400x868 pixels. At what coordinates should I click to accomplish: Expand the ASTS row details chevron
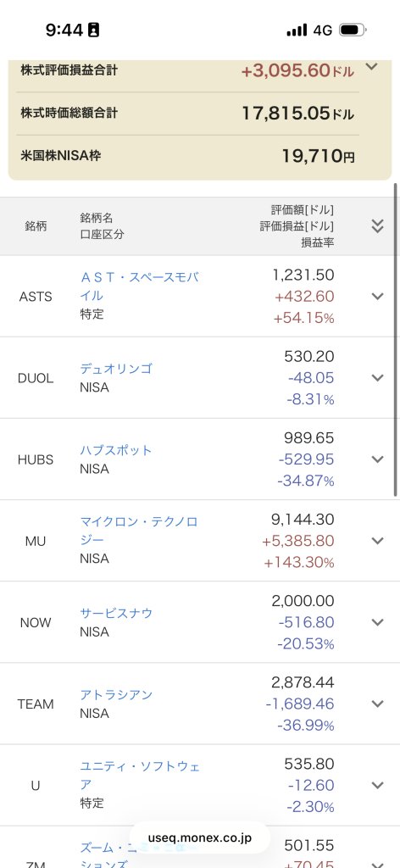tap(377, 296)
